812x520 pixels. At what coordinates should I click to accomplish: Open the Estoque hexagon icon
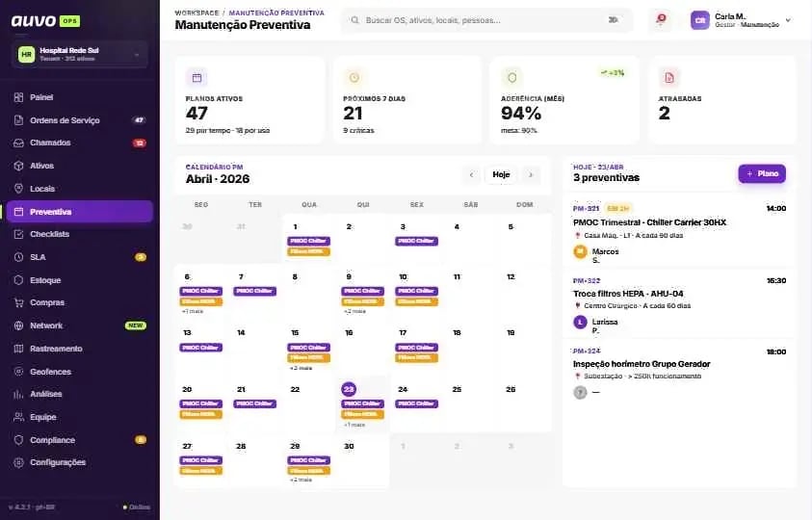18,280
